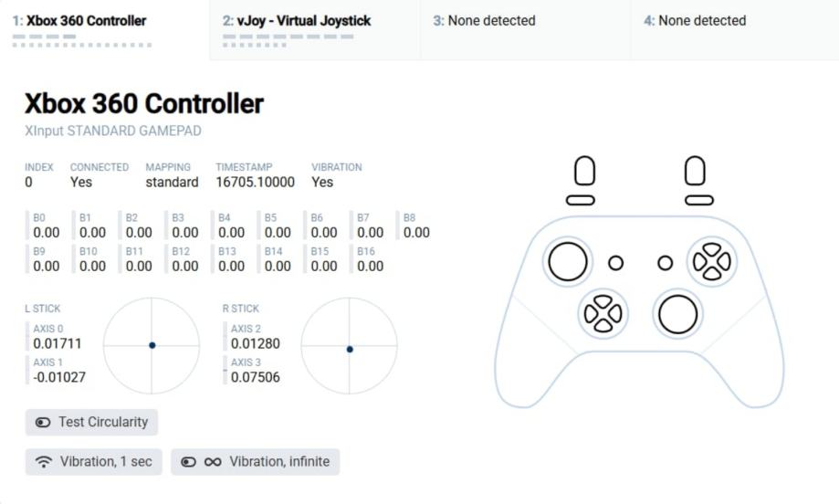This screenshot has height=504, width=839.
Task: Click the face buttons cluster on controller diagram
Action: click(x=711, y=262)
